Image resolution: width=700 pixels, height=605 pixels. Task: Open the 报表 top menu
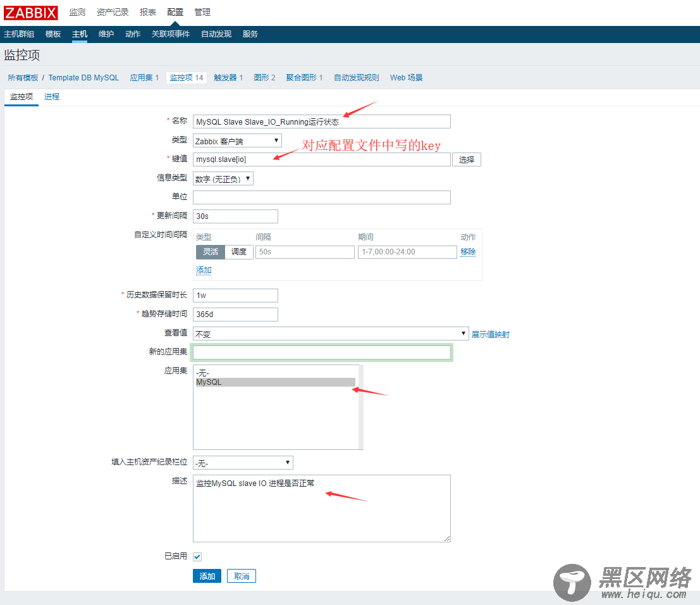point(148,12)
